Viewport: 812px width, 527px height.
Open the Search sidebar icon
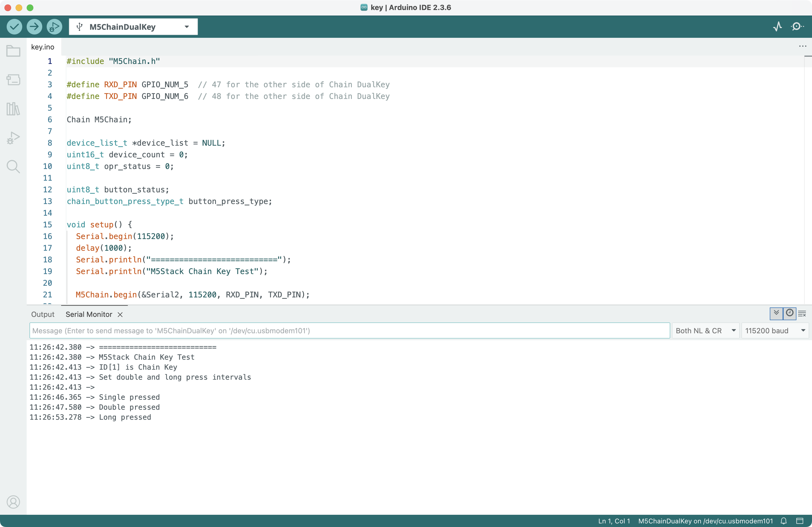click(13, 166)
